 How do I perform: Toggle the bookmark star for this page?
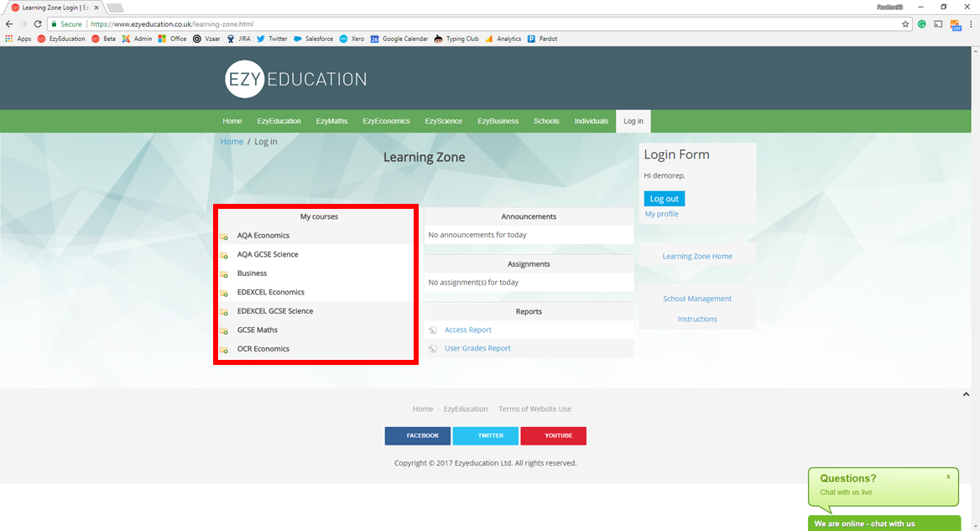pyautogui.click(x=905, y=23)
